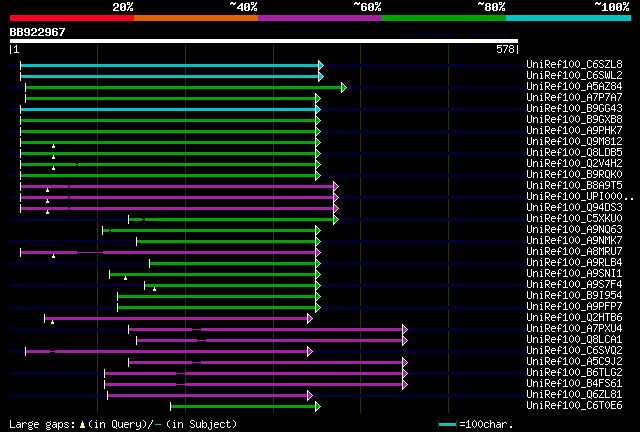Select the UniRef100_A7PXU4 label
This screenshot has width=640, height=432.
(574, 329)
